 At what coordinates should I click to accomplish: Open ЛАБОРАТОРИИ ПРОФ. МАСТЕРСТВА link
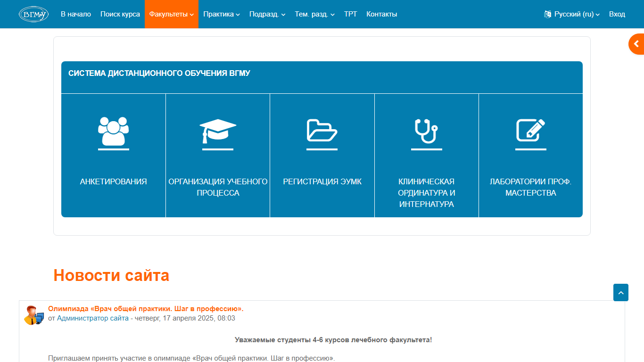(531, 187)
